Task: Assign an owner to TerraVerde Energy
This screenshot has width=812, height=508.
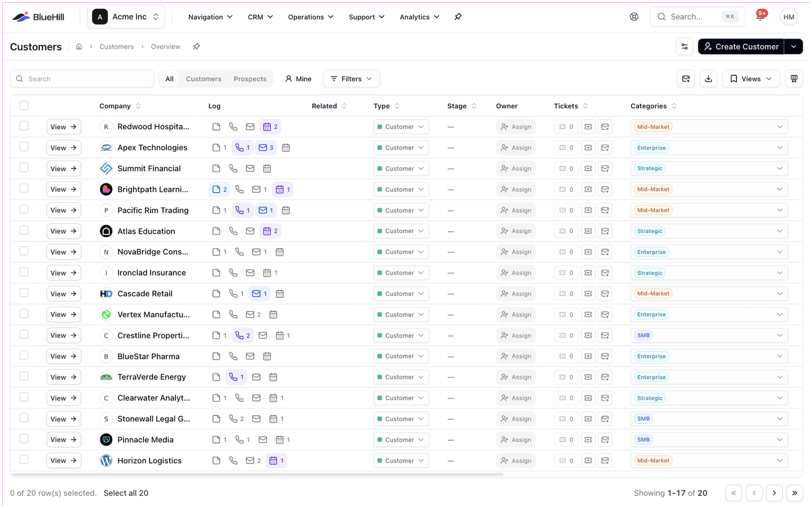Action: [516, 378]
